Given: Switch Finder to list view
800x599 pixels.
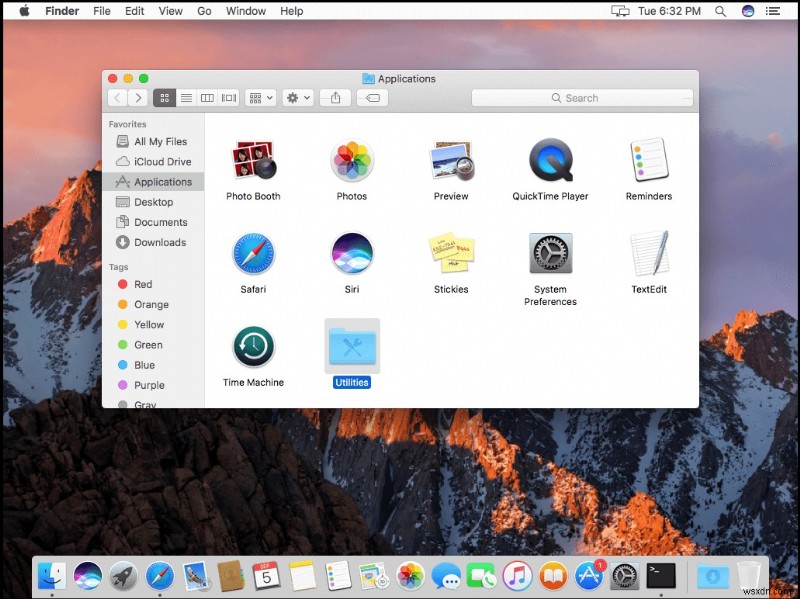Looking at the screenshot, I should [x=186, y=98].
